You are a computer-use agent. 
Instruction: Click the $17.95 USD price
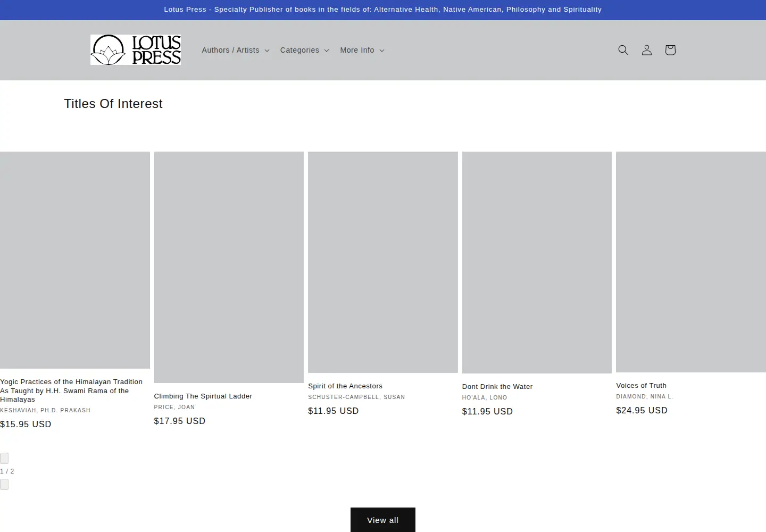tap(180, 421)
